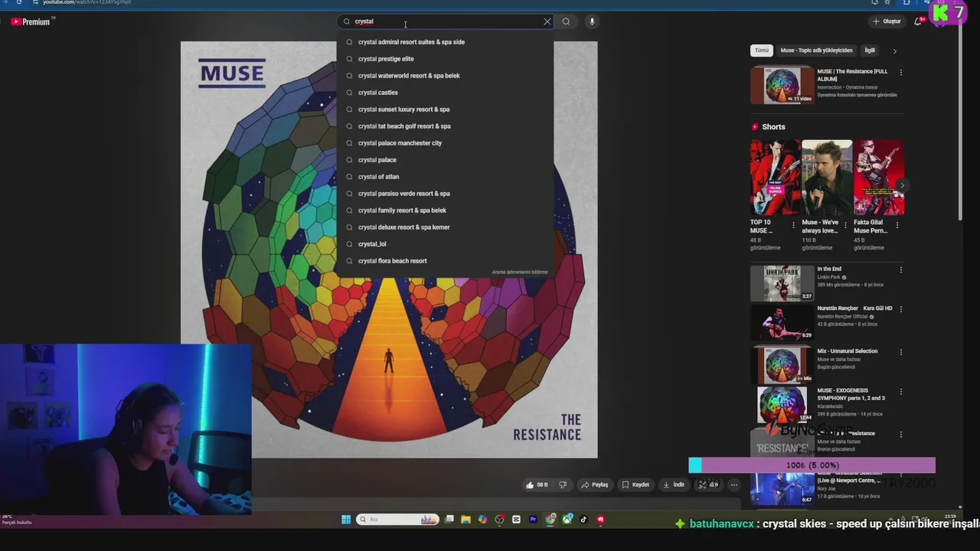Open options menu for The Resistance full album

(x=900, y=73)
